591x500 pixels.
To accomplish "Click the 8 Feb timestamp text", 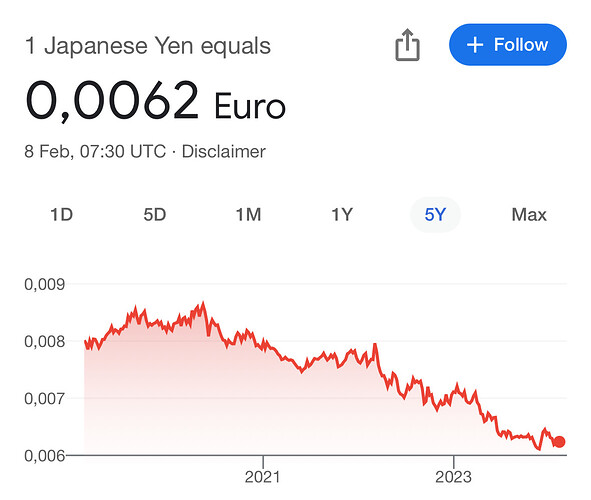I will (95, 151).
